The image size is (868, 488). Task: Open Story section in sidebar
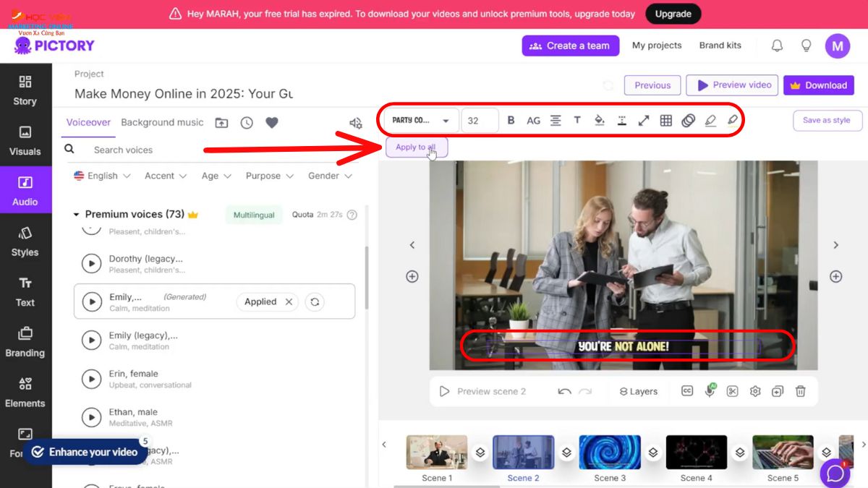pyautogui.click(x=25, y=90)
